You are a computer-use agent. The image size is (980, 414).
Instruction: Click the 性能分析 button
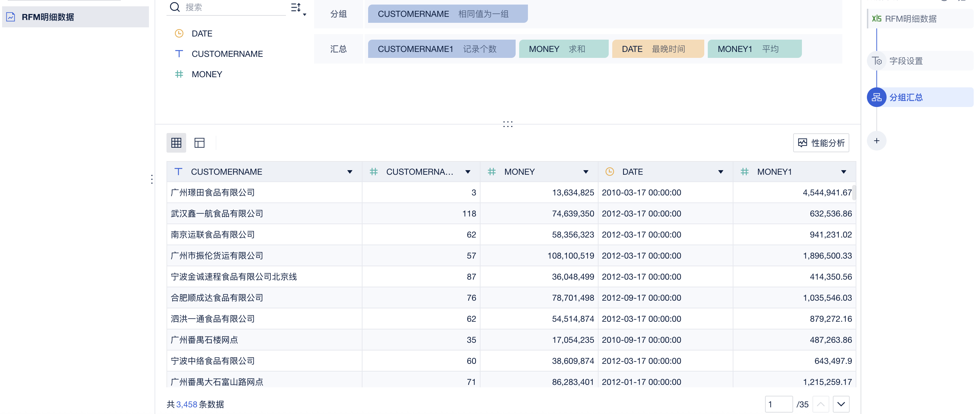coord(821,143)
